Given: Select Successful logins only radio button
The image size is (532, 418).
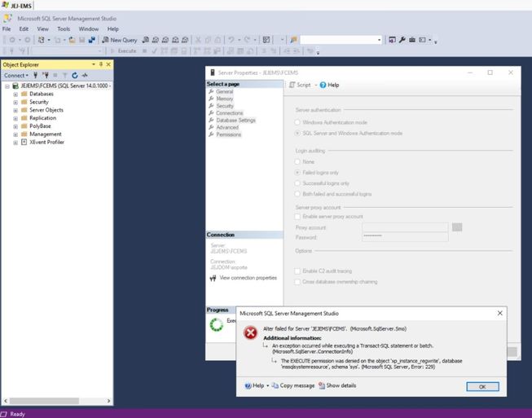Looking at the screenshot, I should coord(297,183).
